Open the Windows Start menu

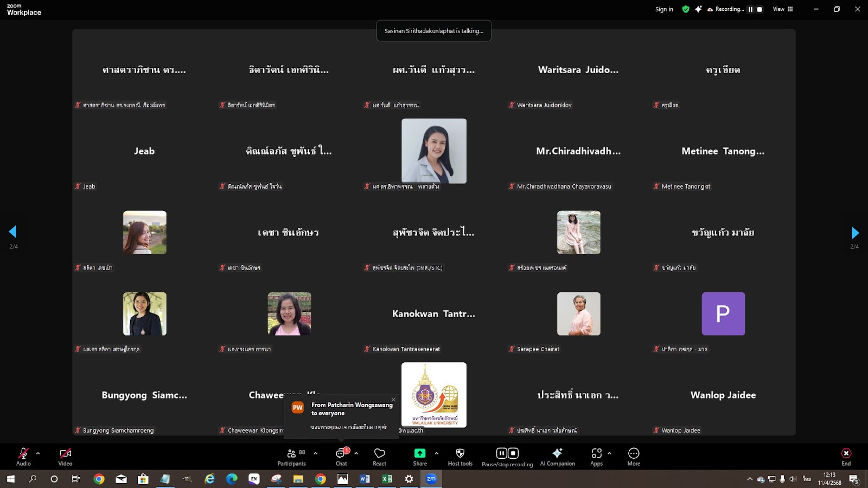[x=11, y=479]
